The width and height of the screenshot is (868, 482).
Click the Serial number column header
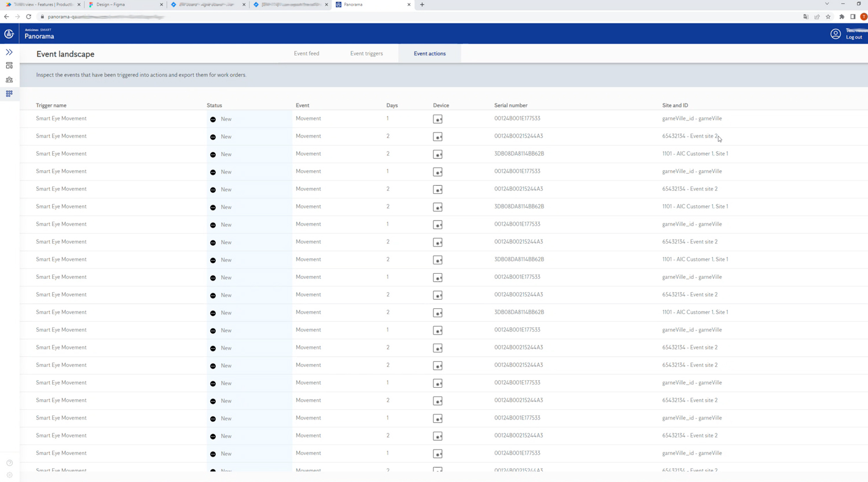[x=511, y=105]
